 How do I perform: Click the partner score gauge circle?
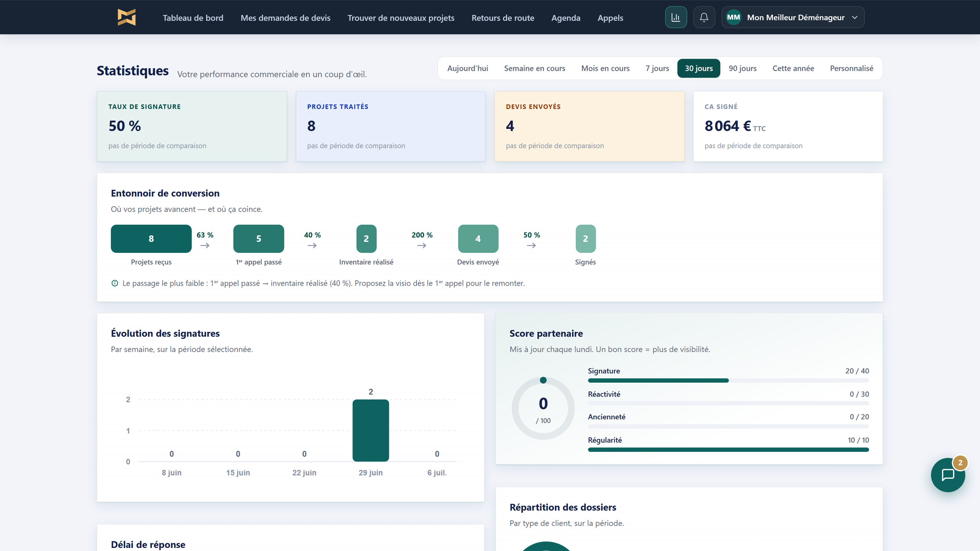pyautogui.click(x=543, y=408)
